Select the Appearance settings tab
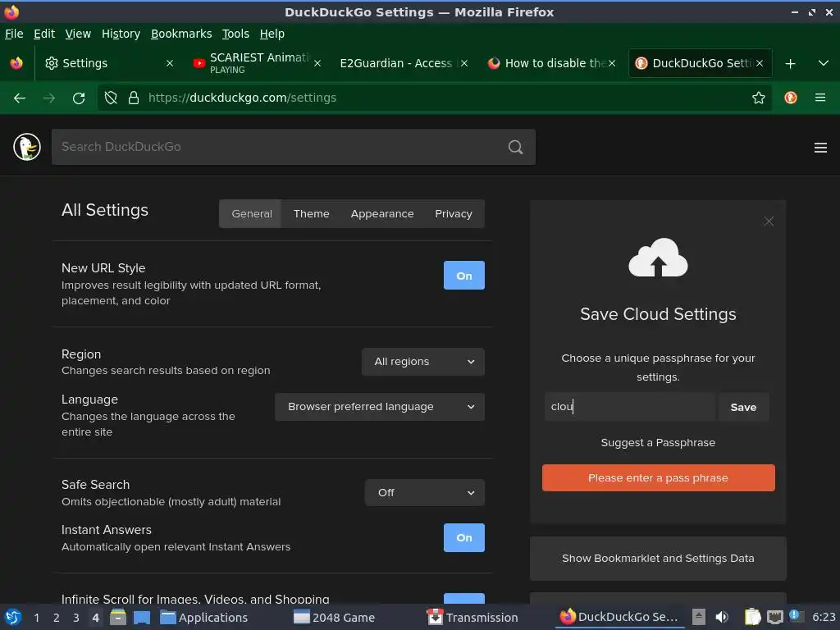This screenshot has height=630, width=840. coord(382,214)
